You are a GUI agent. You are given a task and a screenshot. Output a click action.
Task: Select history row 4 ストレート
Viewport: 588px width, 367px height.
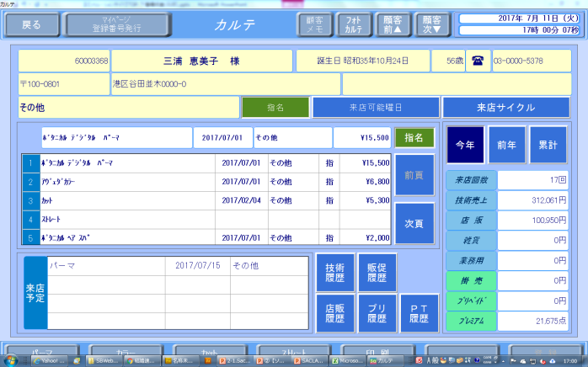[206, 220]
